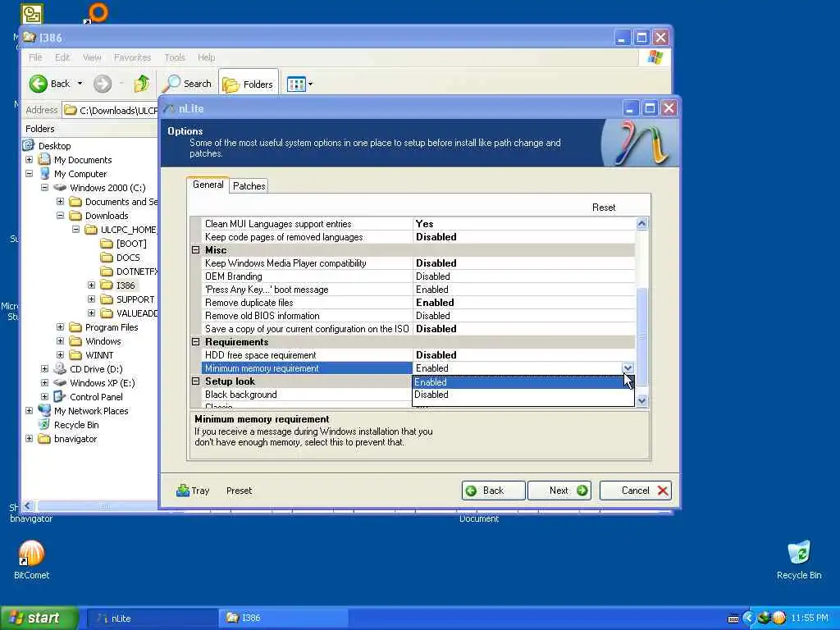Click the Next button in nLite
The width and height of the screenshot is (840, 630).
(x=559, y=491)
